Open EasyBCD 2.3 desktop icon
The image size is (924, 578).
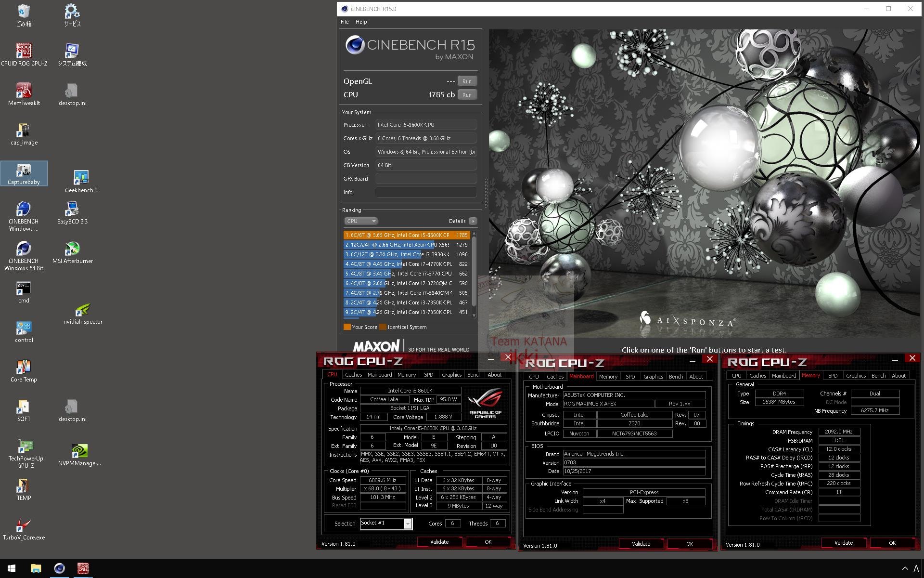(x=72, y=213)
